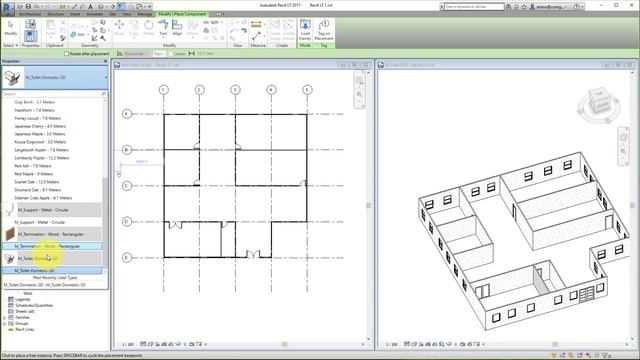Viewport: 640px width, 360px height.
Task: Select Largetooth Aspen - 7.6 Meters type
Action: coord(41,150)
